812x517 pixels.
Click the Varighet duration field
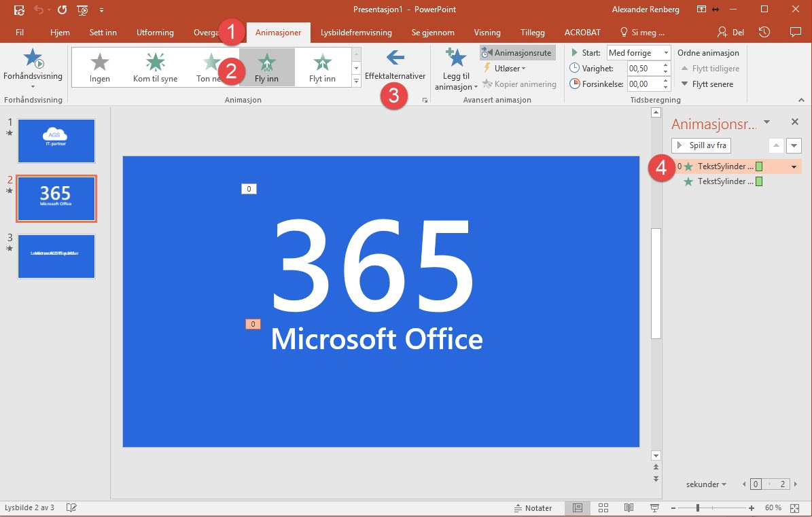point(644,69)
